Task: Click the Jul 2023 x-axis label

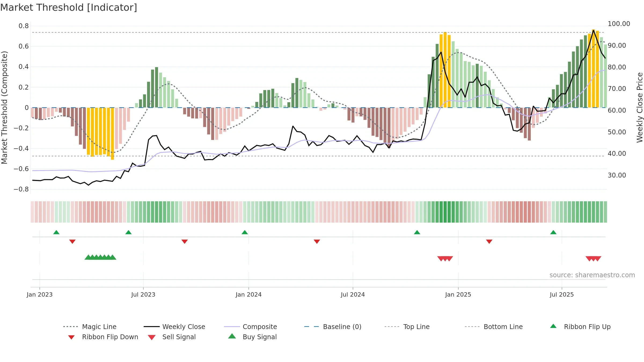Action: pos(143,294)
